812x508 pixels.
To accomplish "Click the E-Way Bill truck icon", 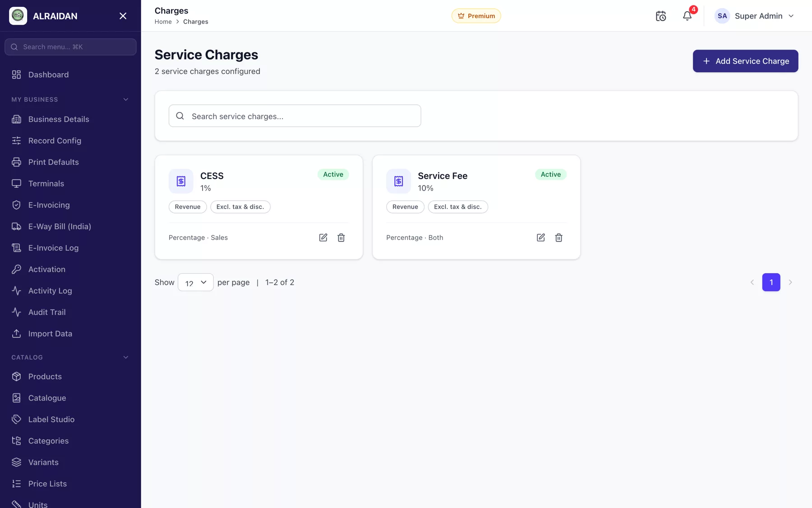I will pyautogui.click(x=17, y=226).
